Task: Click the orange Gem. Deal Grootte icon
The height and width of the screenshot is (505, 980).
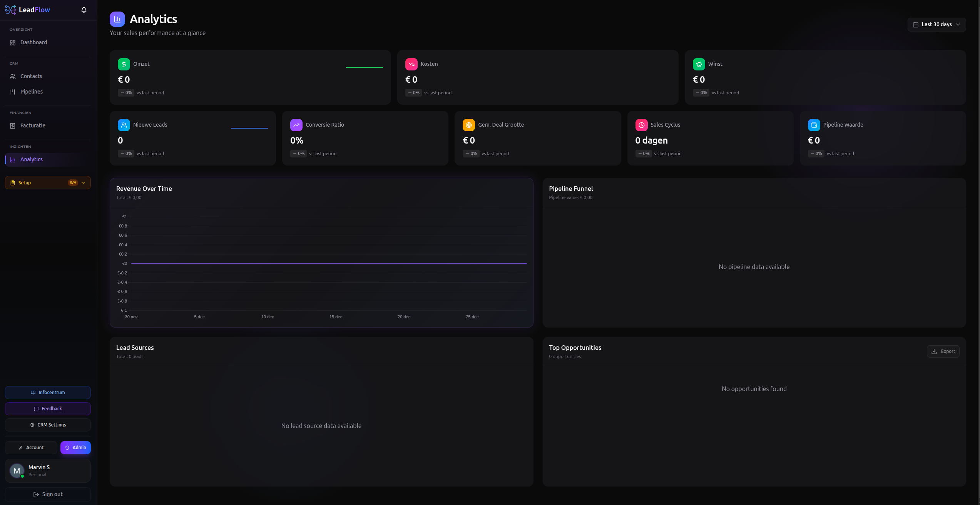Action: pyautogui.click(x=468, y=125)
